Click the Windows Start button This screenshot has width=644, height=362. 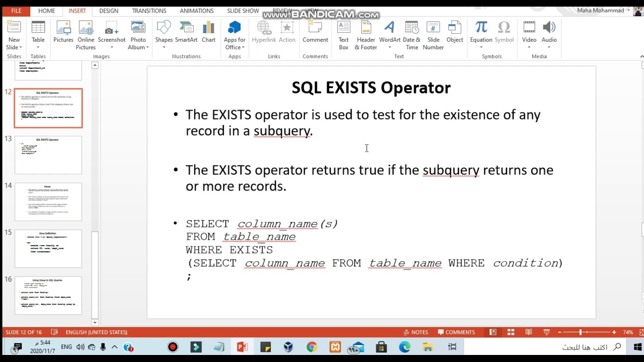click(x=637, y=347)
